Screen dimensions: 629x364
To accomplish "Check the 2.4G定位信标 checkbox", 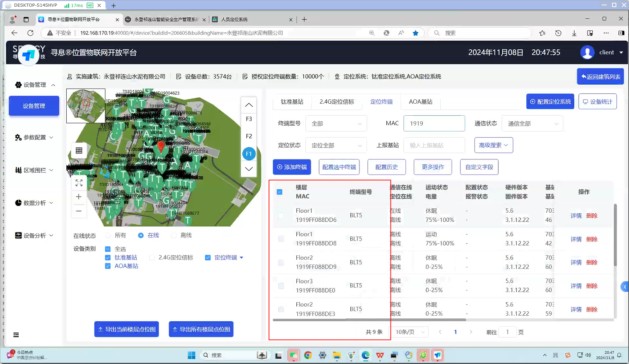I will pos(152,257).
